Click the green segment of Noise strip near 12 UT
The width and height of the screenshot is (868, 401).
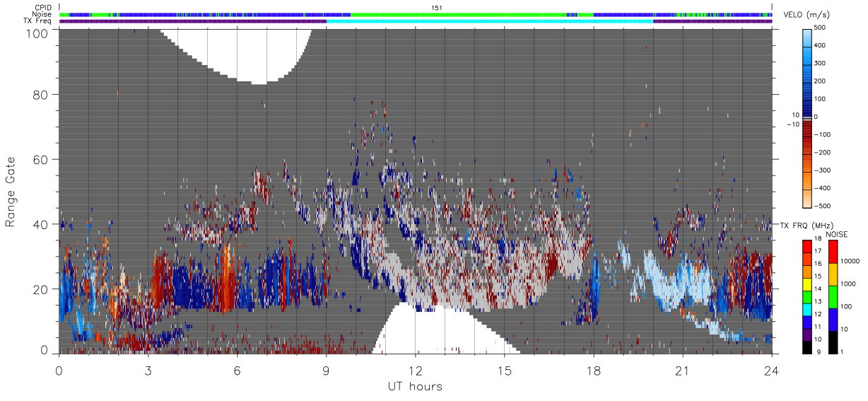459,14
